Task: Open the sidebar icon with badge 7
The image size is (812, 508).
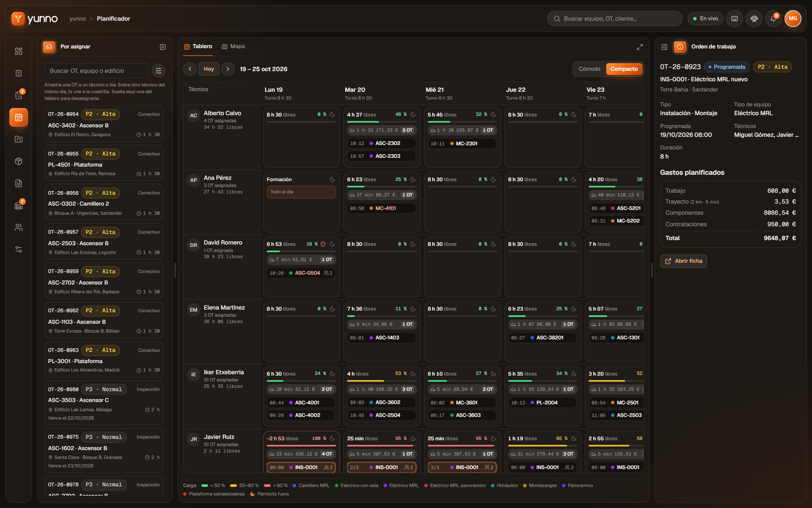Action: (19, 205)
